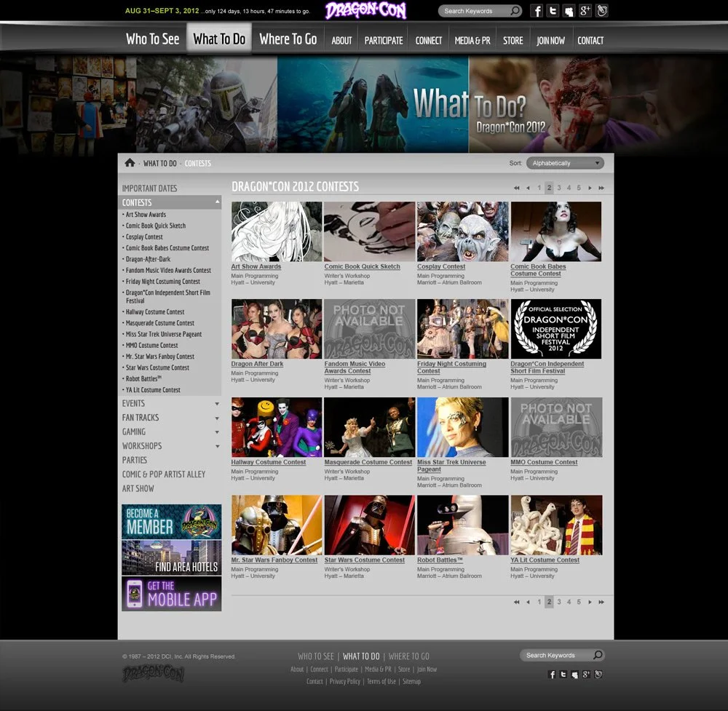728x711 pixels.
Task: Click the faded Dragon*Con logo in footer
Action: 153,673
